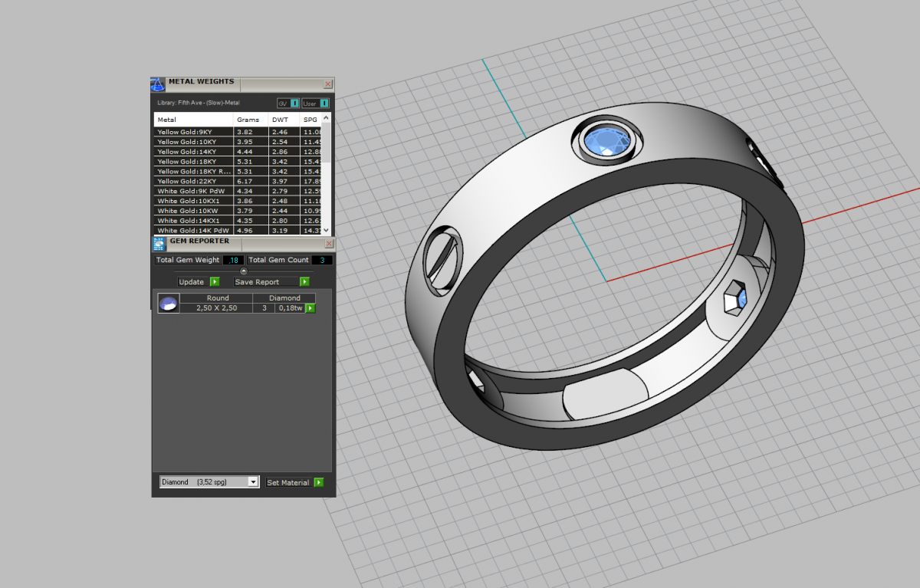The image size is (920, 588).
Task: Click the Gem Reporter panel icon
Action: coord(159,244)
